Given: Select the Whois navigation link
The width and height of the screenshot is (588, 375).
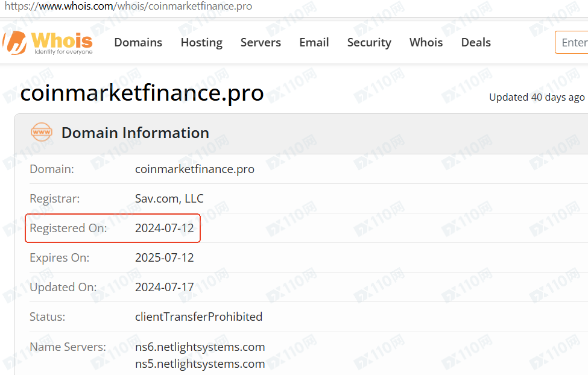Looking at the screenshot, I should coord(426,42).
